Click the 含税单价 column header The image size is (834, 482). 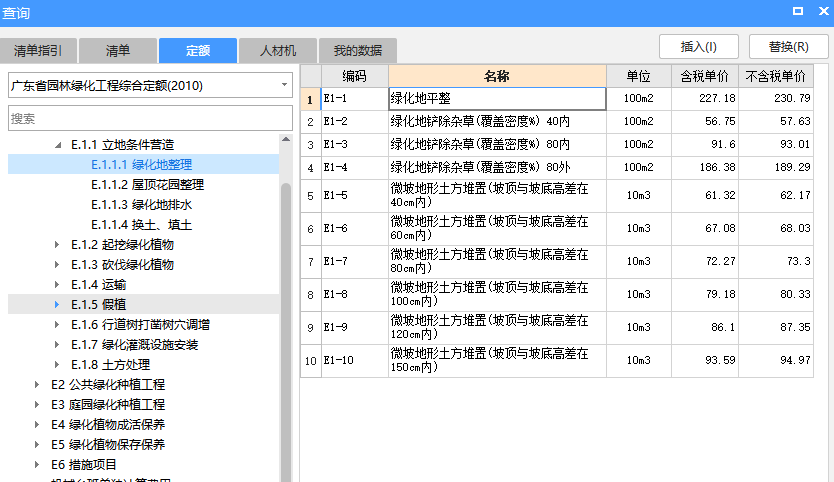(x=705, y=76)
